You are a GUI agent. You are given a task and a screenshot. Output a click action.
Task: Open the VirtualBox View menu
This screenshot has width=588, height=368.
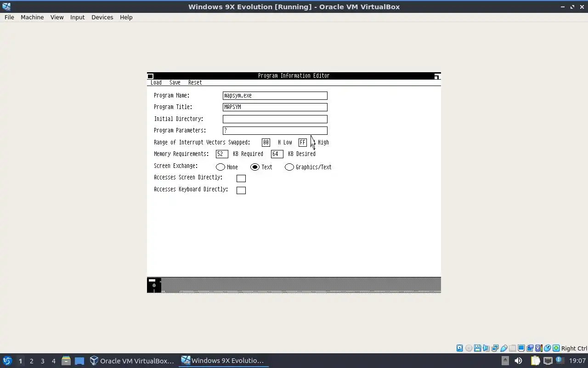57,17
